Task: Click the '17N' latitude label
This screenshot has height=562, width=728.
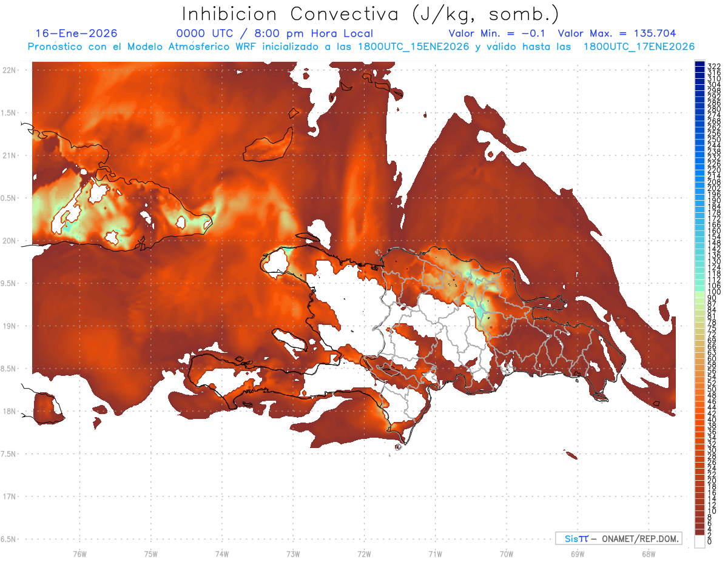Action: 9,497
